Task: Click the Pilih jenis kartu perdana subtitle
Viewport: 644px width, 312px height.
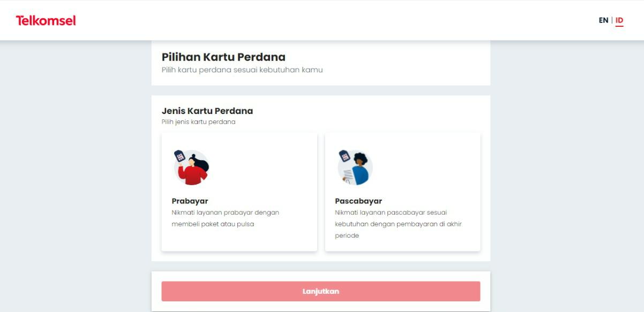Action: [x=198, y=122]
